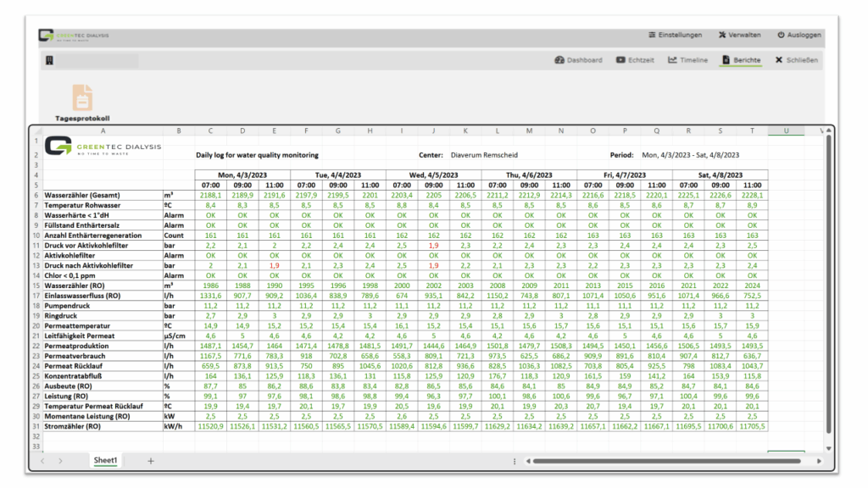The height and width of the screenshot is (488, 868).
Task: Open the Verwalten management menu
Action: [x=738, y=36]
